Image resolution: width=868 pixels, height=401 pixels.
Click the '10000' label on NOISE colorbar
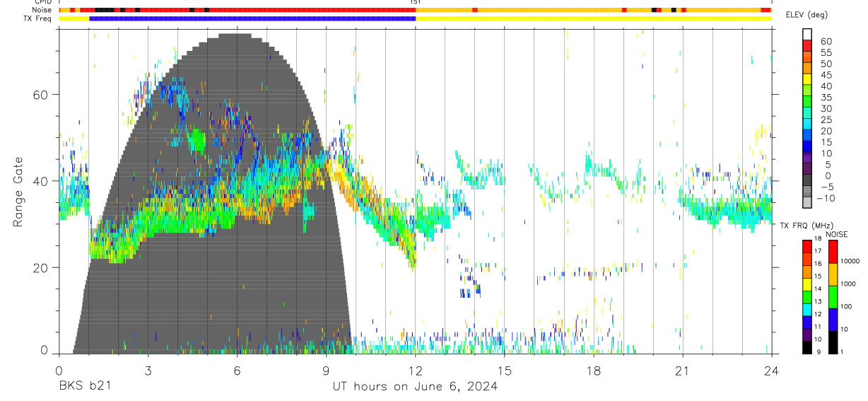pyautogui.click(x=850, y=261)
